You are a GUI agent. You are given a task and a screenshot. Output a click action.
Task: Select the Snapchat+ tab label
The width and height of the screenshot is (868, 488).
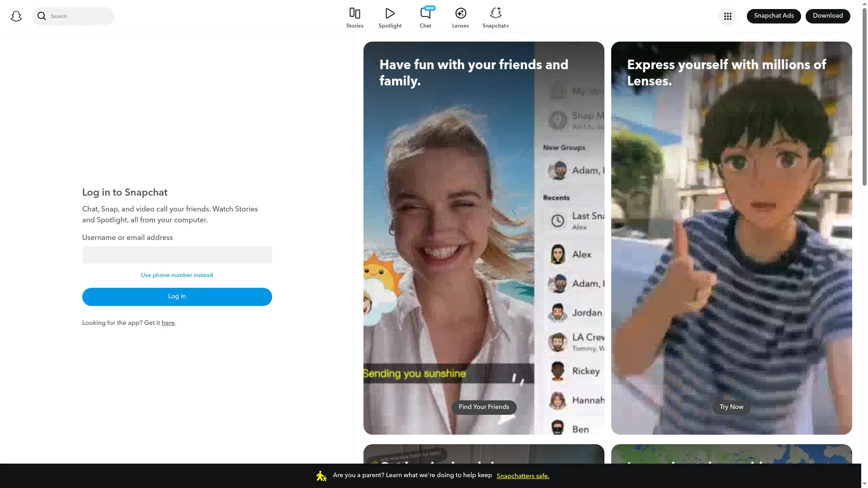click(x=496, y=26)
